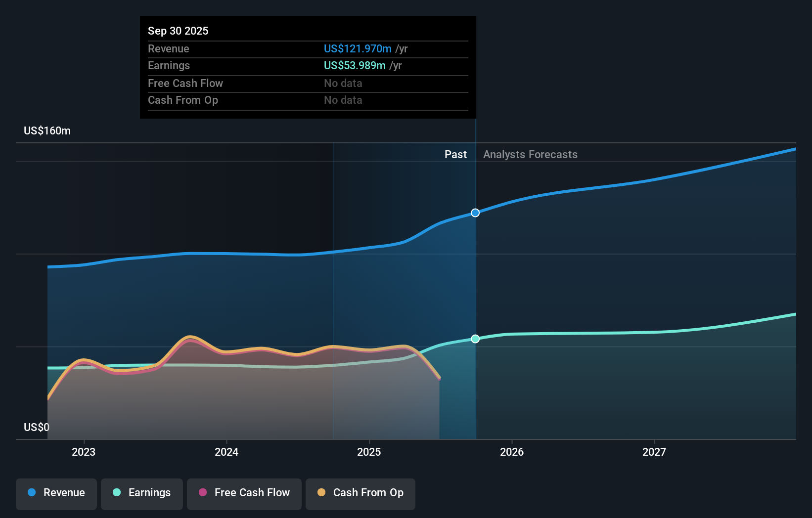Toggle the Revenue series in the legend

coord(56,493)
